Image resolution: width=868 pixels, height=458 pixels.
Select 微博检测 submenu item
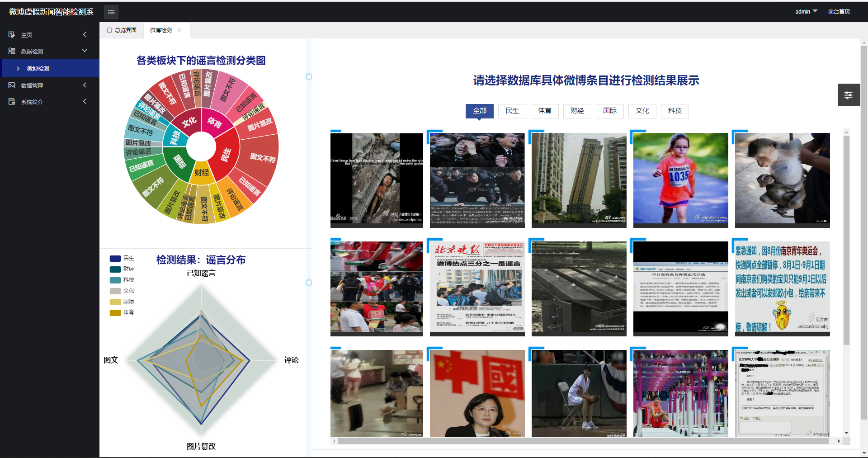(50, 68)
